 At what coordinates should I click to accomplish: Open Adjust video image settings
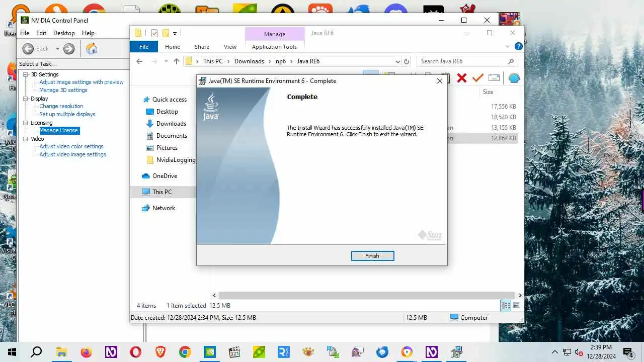tap(73, 154)
